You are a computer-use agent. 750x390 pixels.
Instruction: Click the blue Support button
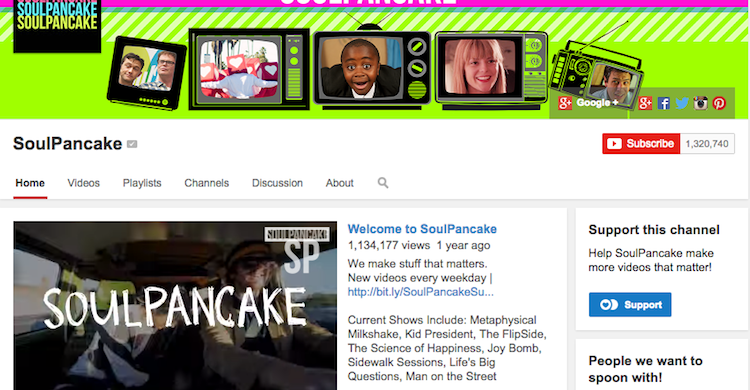coord(630,305)
